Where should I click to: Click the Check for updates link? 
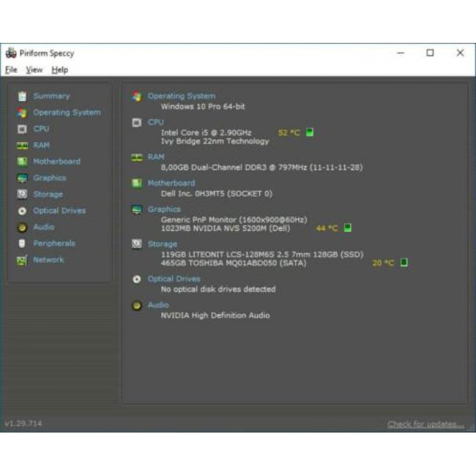tap(425, 424)
